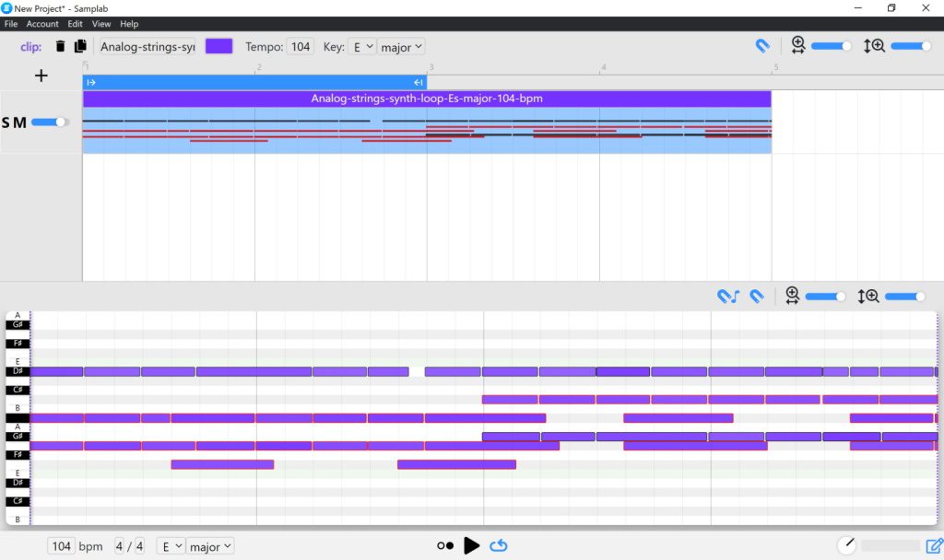Delete the clip using the trash icon
This screenshot has height=560, width=944.
59,45
